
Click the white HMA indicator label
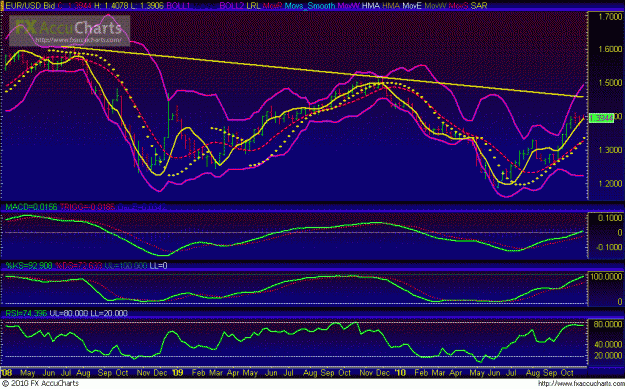tap(371, 6)
